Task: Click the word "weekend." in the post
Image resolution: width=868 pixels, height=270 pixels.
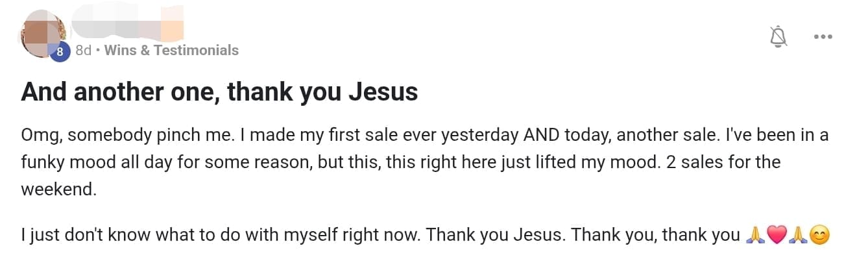Action: 59,190
